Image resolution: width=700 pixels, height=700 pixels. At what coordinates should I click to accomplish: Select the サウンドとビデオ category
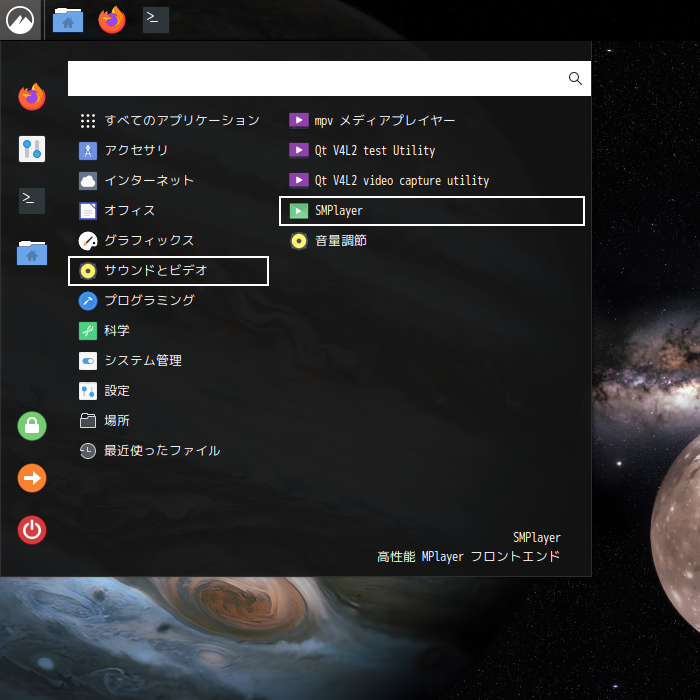click(x=168, y=271)
